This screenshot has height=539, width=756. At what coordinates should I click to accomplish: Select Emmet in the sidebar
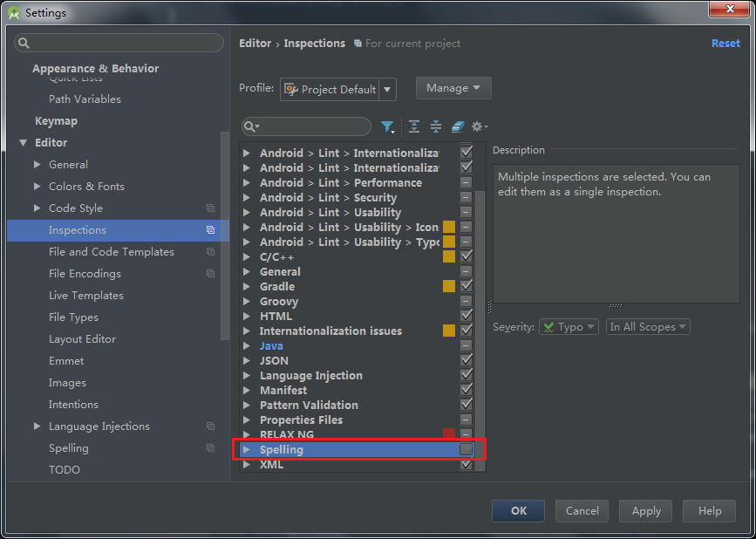coord(66,361)
